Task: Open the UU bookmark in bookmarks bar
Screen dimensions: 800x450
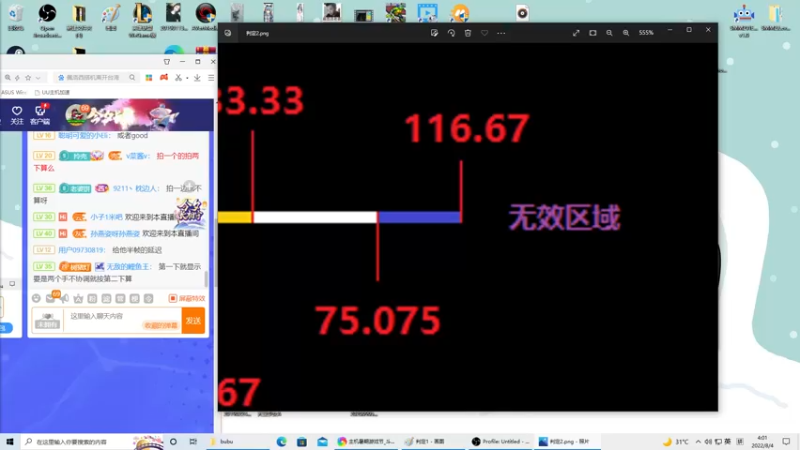Action: (52, 92)
